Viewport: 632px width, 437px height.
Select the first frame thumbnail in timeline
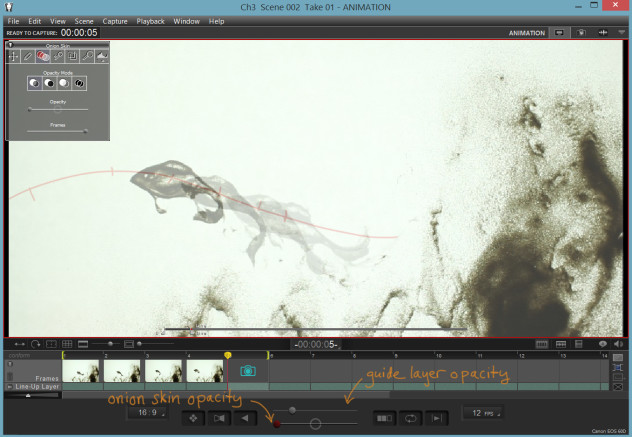point(80,370)
